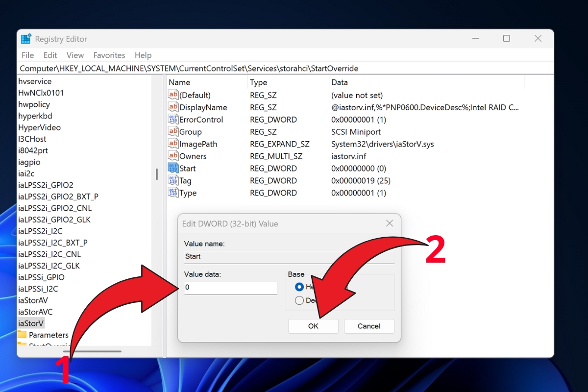Select the iaLPSS2i_GPIO2_BXT_P key
Viewport: 588px width, 392px height.
click(58, 196)
